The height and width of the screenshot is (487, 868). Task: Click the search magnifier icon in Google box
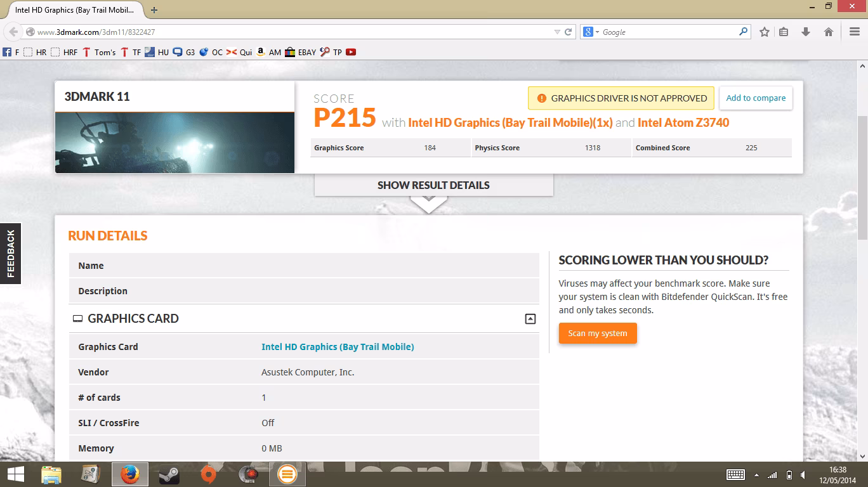(x=744, y=32)
